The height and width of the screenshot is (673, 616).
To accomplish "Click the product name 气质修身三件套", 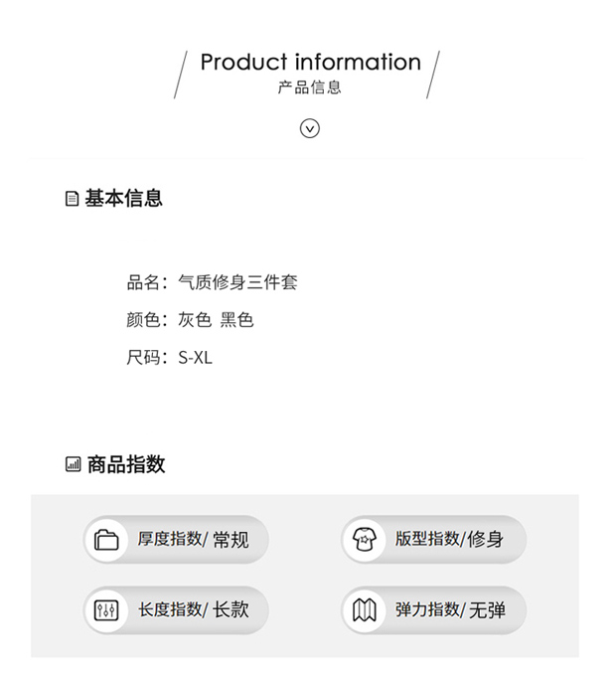I will pyautogui.click(x=237, y=282).
